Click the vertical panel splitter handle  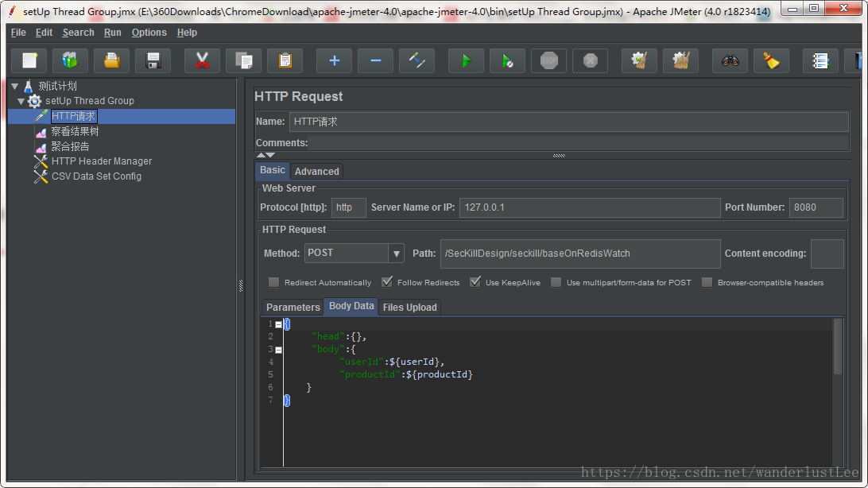(241, 285)
